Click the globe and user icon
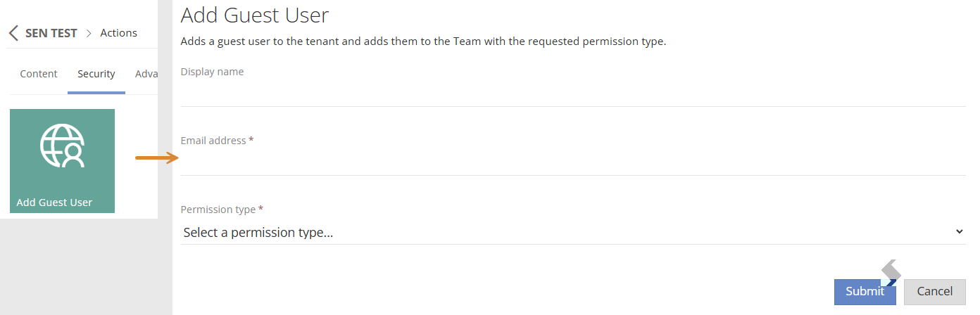The width and height of the screenshot is (980, 315). pyautogui.click(x=62, y=145)
